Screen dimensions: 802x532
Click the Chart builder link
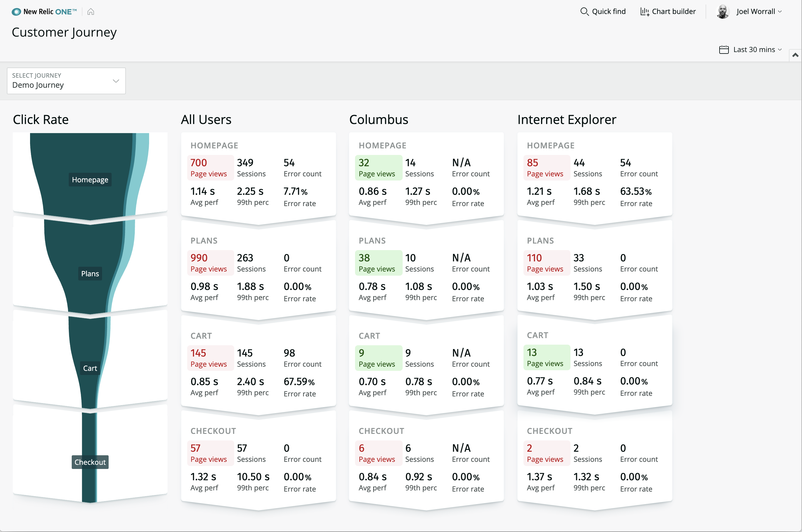coord(673,12)
